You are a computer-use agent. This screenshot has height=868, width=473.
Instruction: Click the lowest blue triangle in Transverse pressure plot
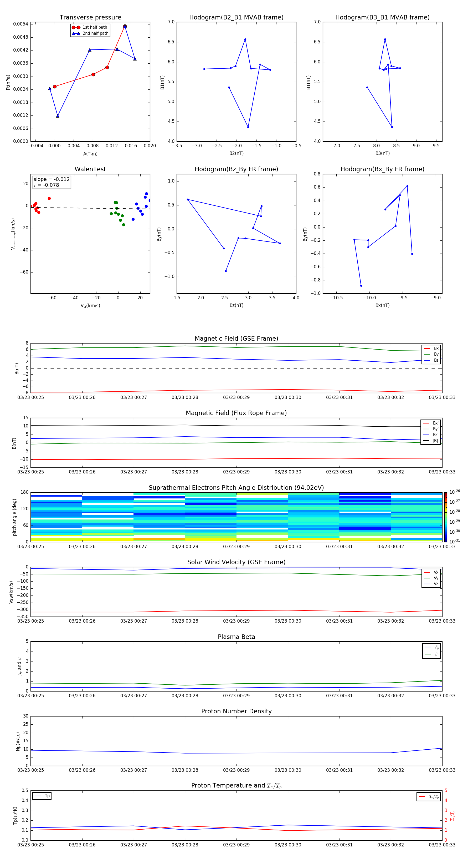tap(58, 116)
